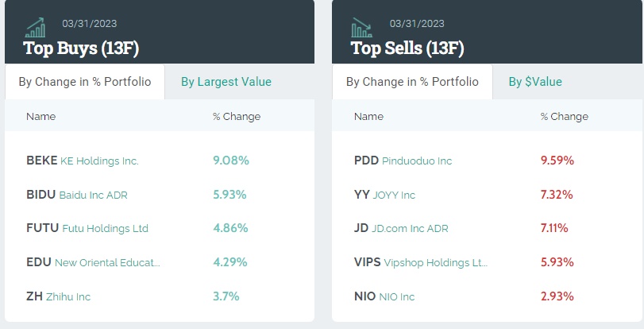Open the BEKE KE Holdings Inc. link

(83, 161)
